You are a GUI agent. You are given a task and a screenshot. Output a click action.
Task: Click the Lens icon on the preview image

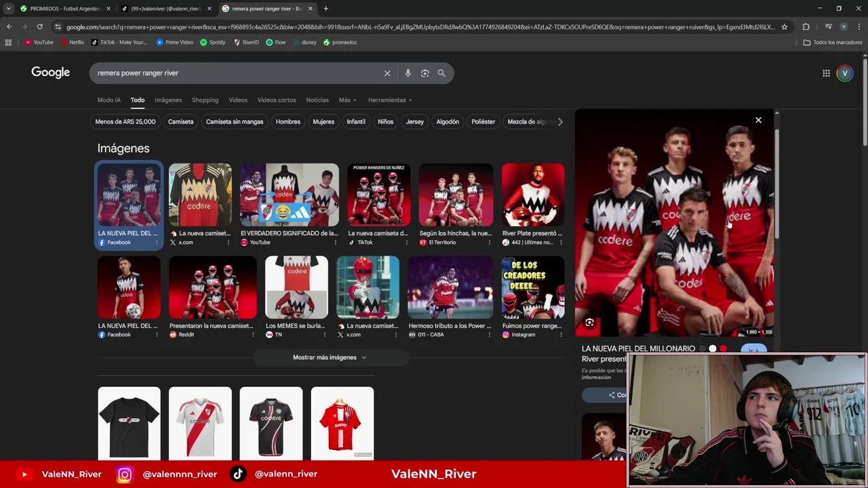589,323
